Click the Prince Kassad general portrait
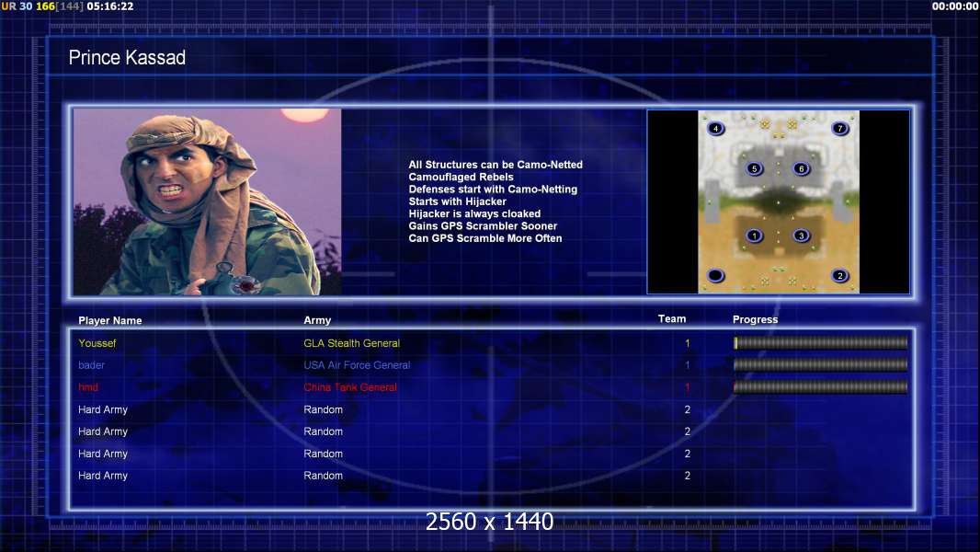This screenshot has width=980, height=552. [x=208, y=201]
